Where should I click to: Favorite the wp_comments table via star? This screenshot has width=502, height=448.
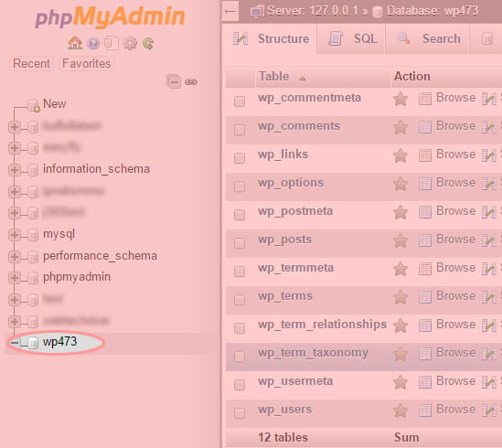click(x=401, y=127)
